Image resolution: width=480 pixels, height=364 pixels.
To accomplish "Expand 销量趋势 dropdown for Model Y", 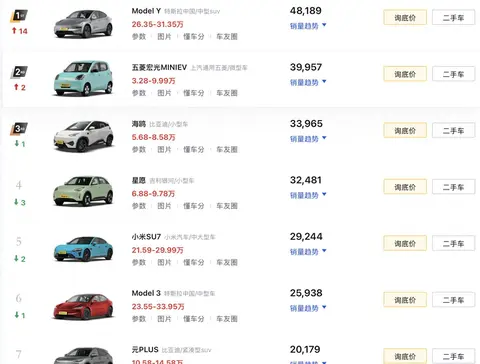I will coord(308,26).
